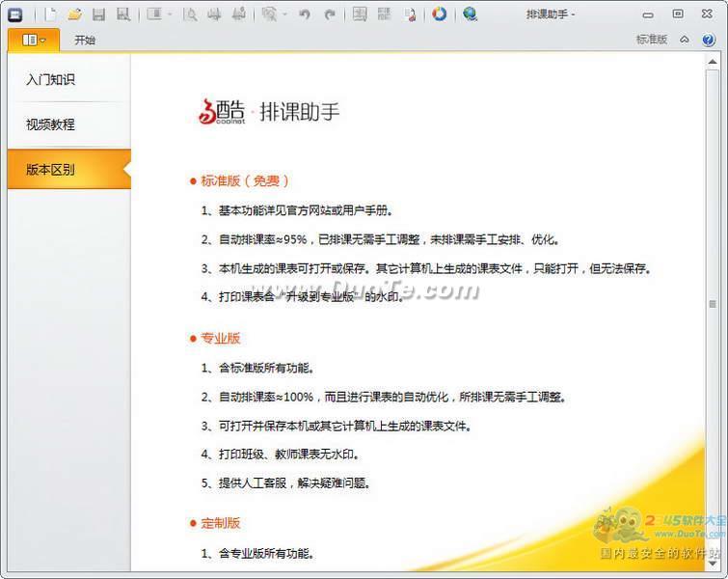Click the line 含专业版所有功能
Screen dimensions: 728x579
click(257, 554)
